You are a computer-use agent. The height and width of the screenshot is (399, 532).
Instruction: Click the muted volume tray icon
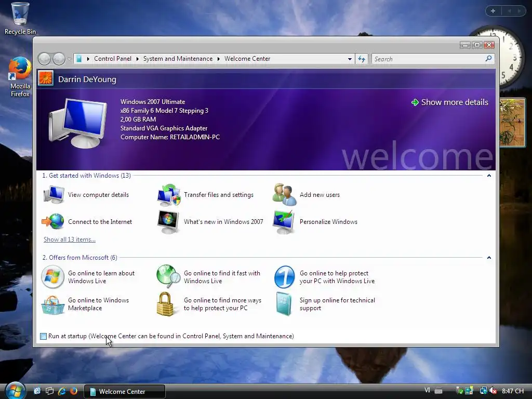(x=493, y=391)
